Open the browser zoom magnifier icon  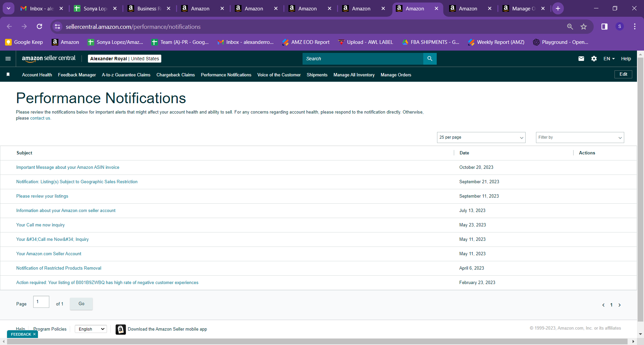pyautogui.click(x=570, y=26)
